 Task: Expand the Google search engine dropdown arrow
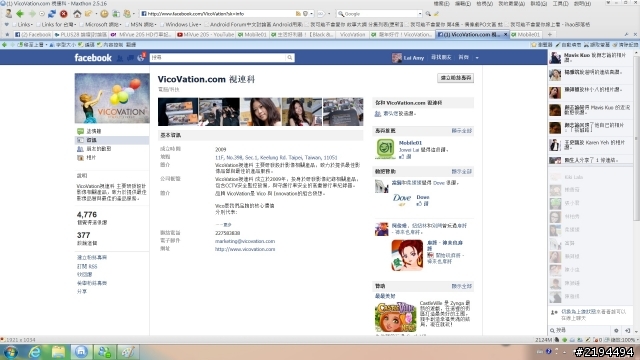(420, 14)
